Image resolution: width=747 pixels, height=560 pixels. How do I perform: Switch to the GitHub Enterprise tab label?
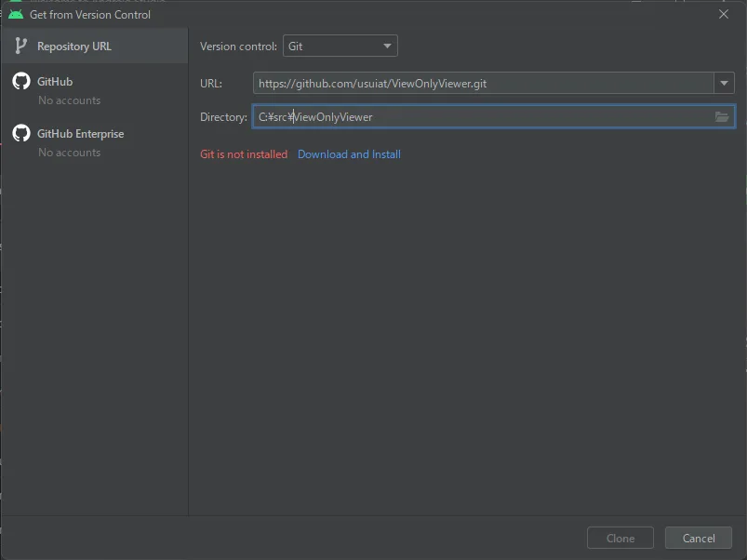pyautogui.click(x=80, y=134)
